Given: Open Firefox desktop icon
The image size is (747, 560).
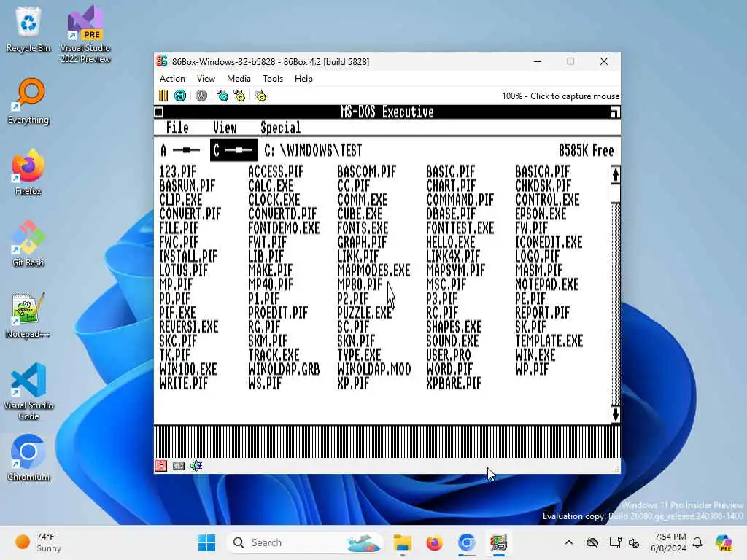Looking at the screenshot, I should pyautogui.click(x=28, y=172).
